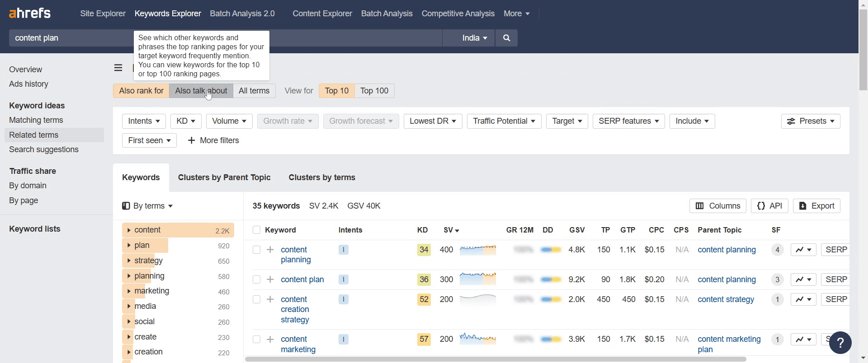The width and height of the screenshot is (868, 363).
Task: Open the API button
Action: 769,206
